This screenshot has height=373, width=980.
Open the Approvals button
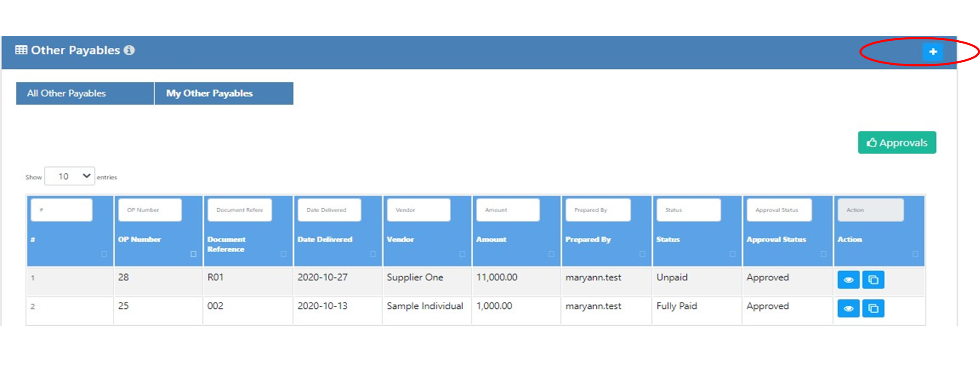[x=897, y=143]
